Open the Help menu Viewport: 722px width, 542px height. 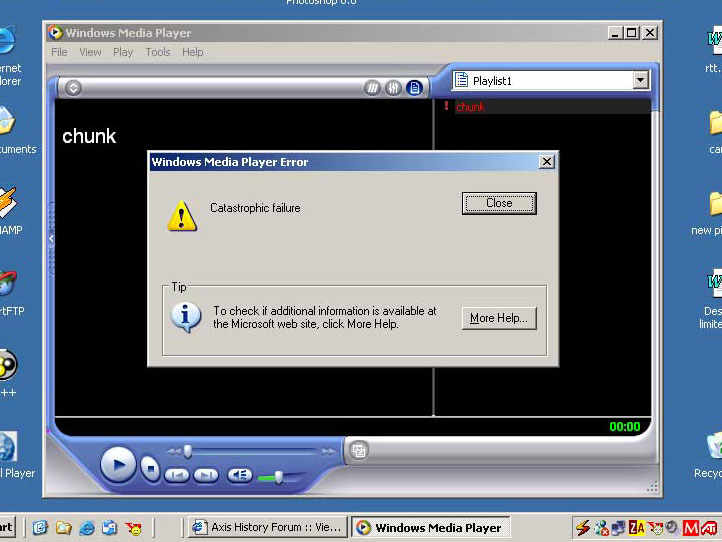192,52
